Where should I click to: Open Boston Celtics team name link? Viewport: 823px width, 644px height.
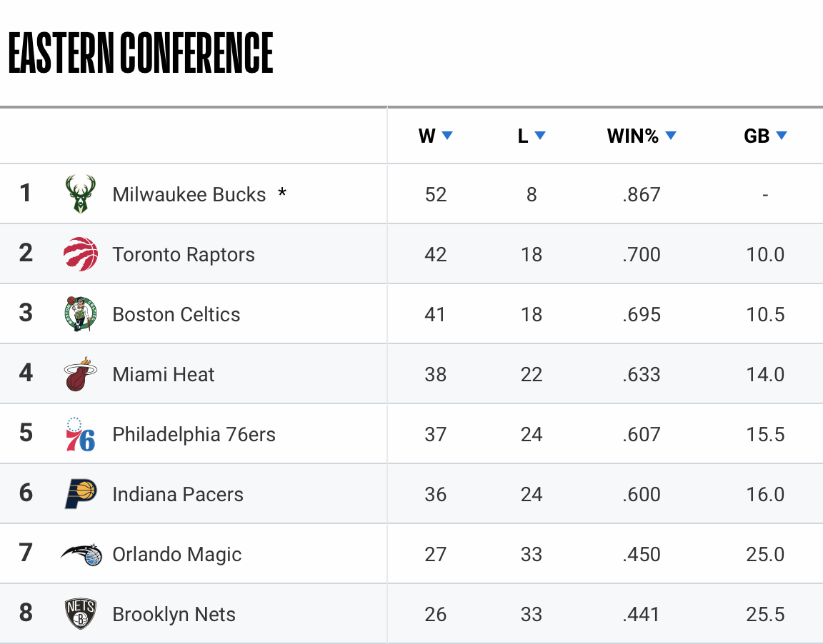176,315
